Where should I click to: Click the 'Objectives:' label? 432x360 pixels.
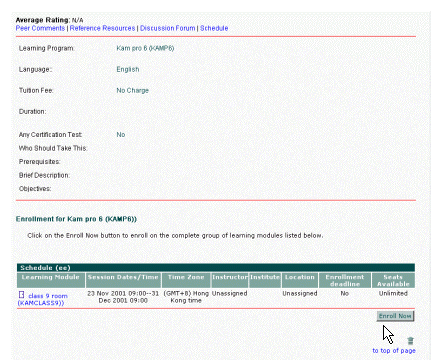point(35,189)
